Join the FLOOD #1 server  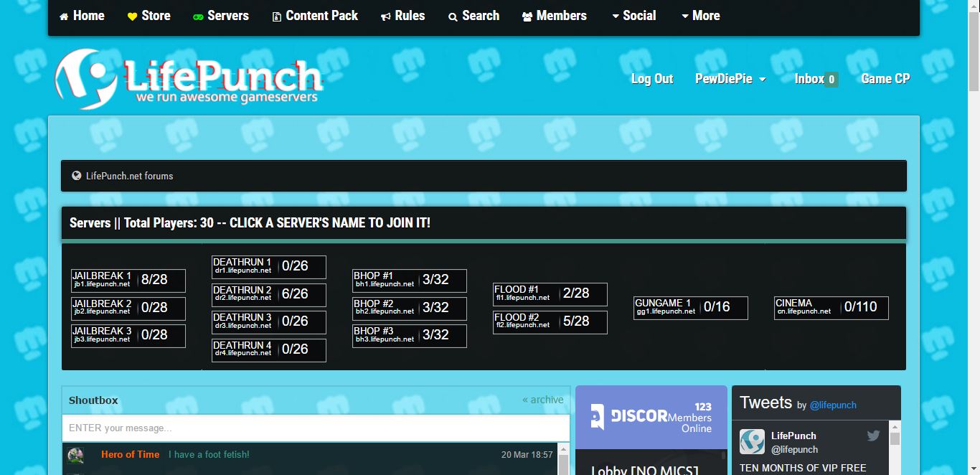[517, 289]
